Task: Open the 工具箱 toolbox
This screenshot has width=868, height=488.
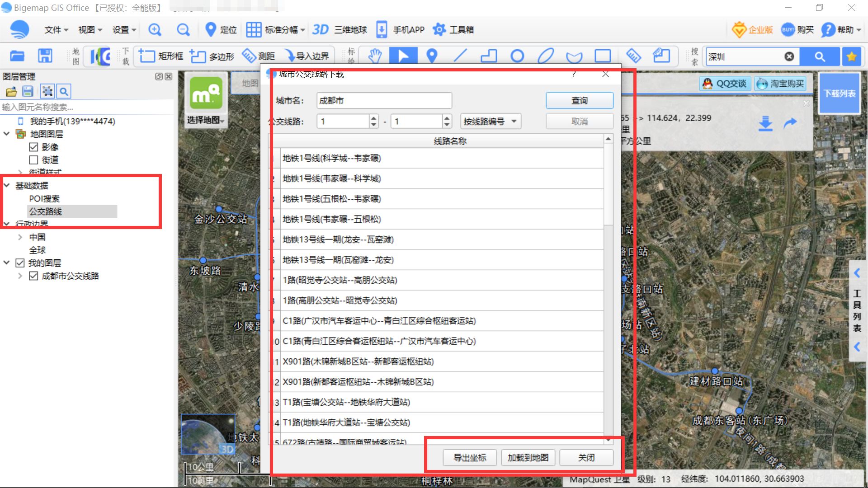Action: point(453,30)
